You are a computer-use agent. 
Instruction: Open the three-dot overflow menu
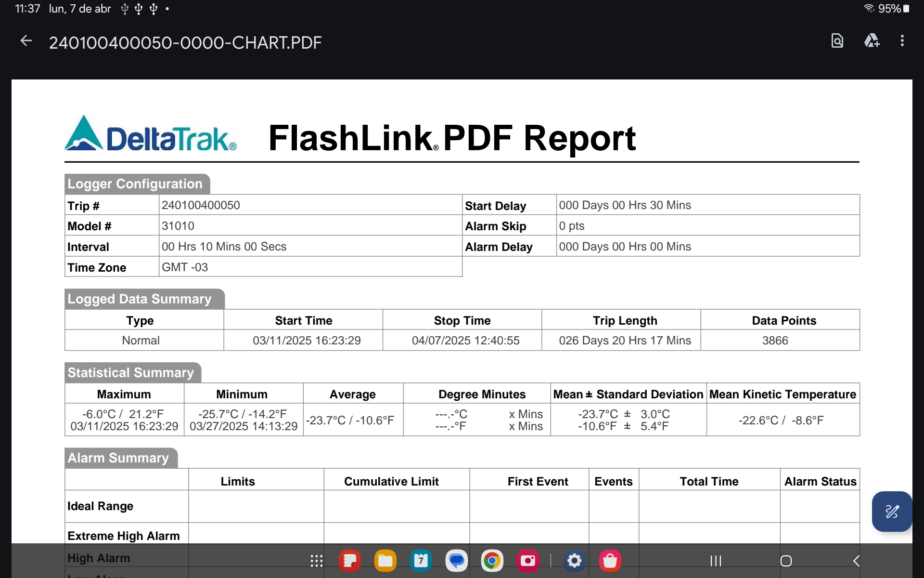[x=902, y=41]
